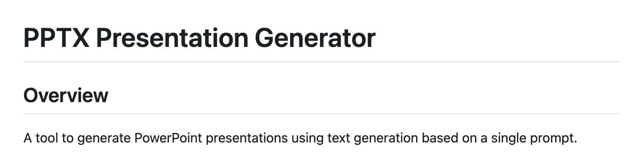Click the word on before a single prompt
Image resolution: width=644 pixels, height=157 pixels.
click(466, 138)
